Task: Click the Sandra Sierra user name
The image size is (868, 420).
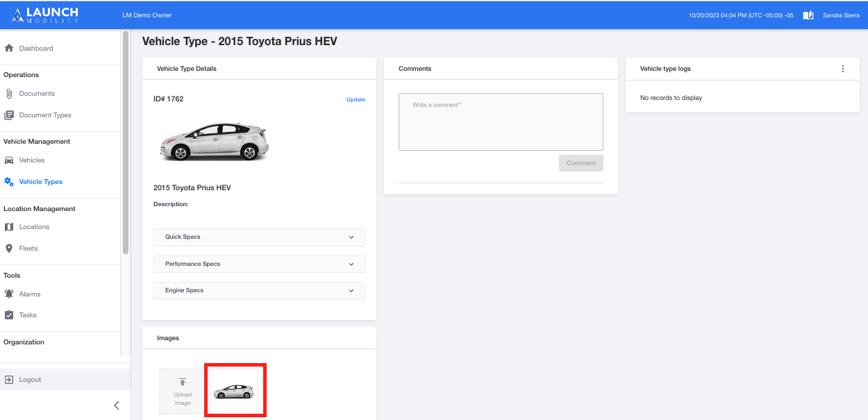Action: pos(841,15)
